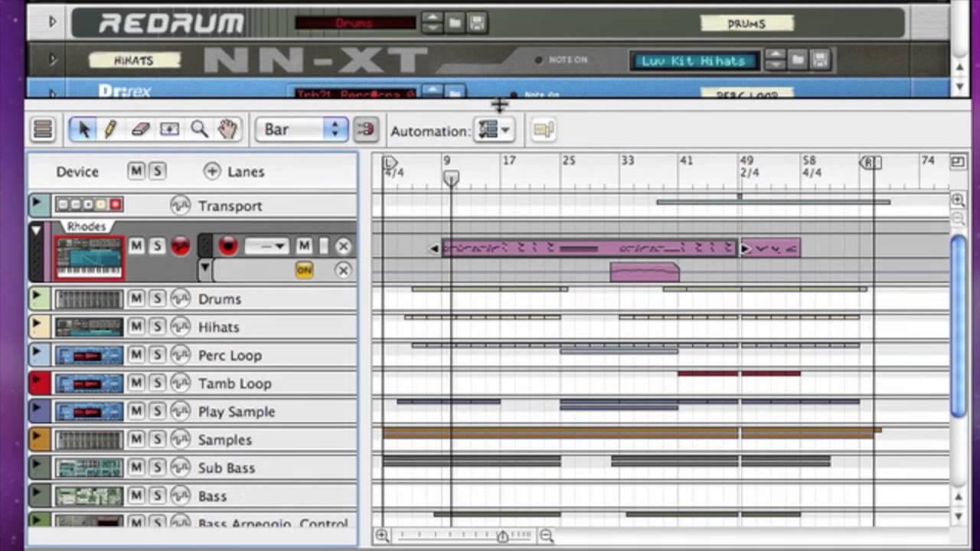980x551 pixels.
Task: Add a lane with the plus button
Action: [212, 171]
